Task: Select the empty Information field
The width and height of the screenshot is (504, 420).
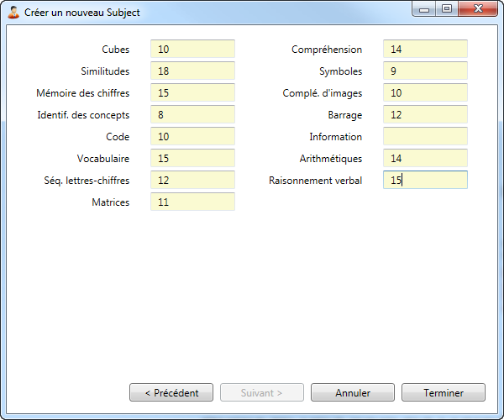Action: click(425, 137)
